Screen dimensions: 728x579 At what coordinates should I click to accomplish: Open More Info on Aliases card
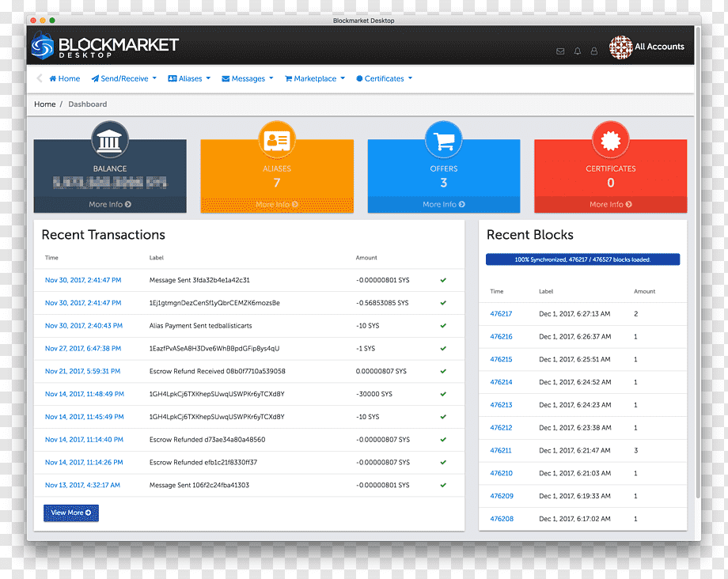(x=277, y=204)
